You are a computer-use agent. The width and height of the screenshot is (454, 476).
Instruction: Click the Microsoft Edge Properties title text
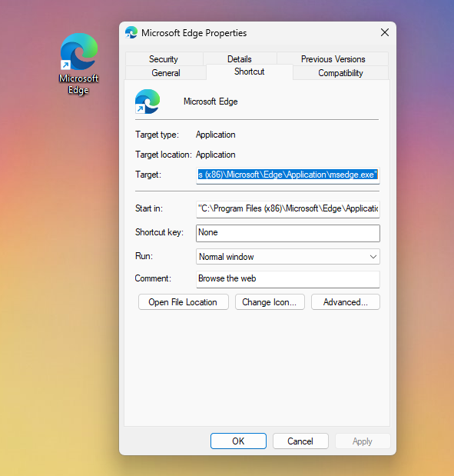click(194, 33)
